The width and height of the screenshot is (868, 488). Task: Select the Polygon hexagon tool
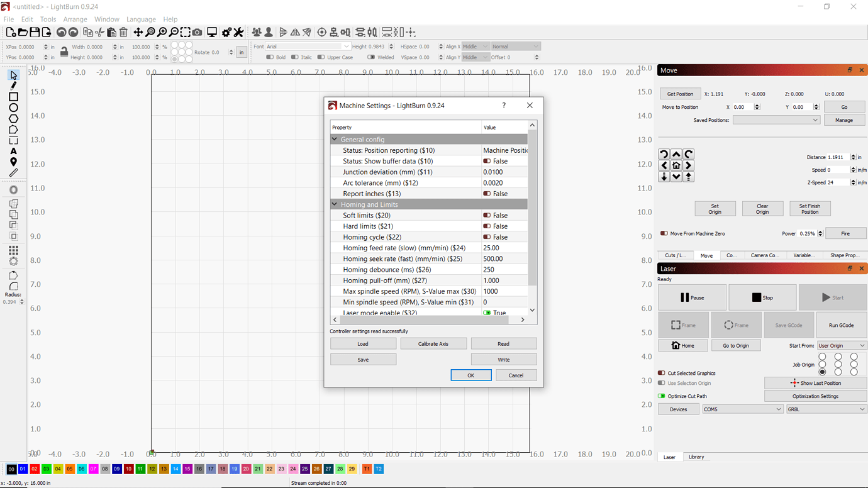coord(13,118)
